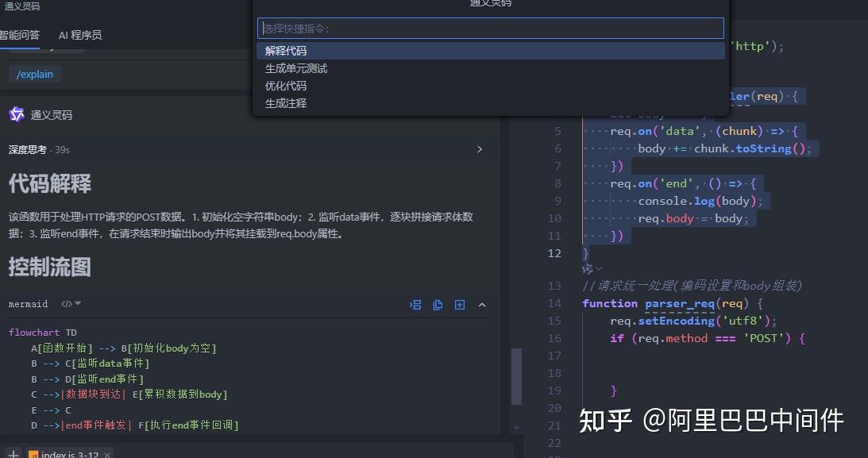Click 'C[监听data事件]' mermaid line
Screen dimensions: 868x458
click(x=107, y=364)
